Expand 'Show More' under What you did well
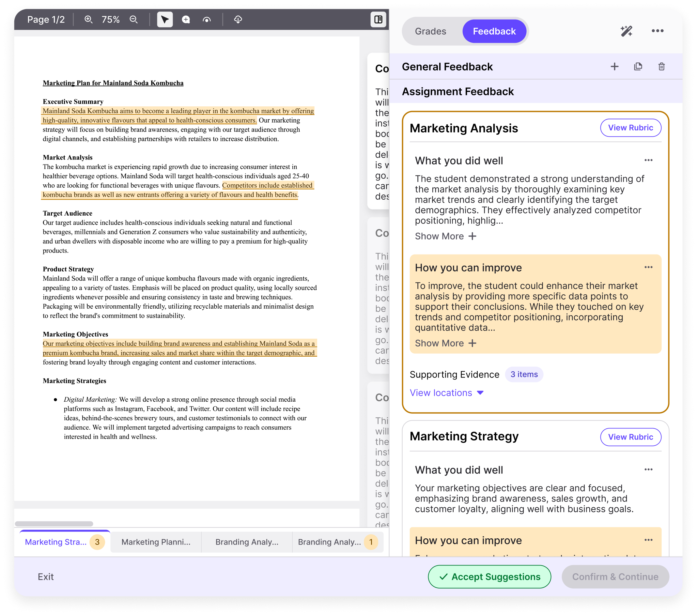Viewport: 697px width, 616px height. pos(445,236)
